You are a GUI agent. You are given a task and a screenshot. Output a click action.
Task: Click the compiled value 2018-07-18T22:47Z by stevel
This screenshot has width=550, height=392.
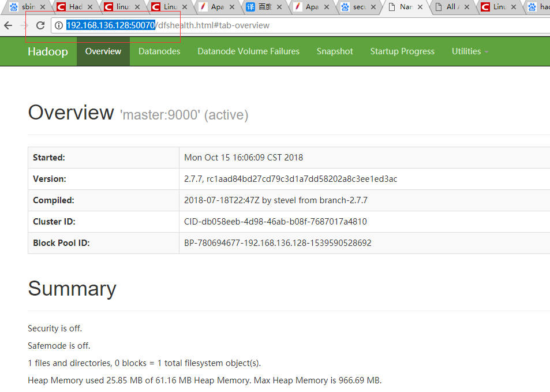276,200
